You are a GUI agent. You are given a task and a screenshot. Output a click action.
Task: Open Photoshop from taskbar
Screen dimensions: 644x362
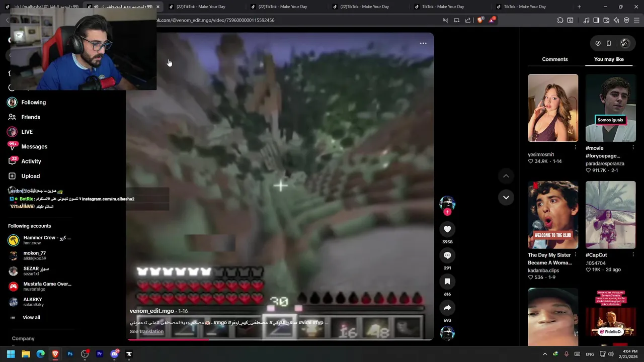click(70, 354)
